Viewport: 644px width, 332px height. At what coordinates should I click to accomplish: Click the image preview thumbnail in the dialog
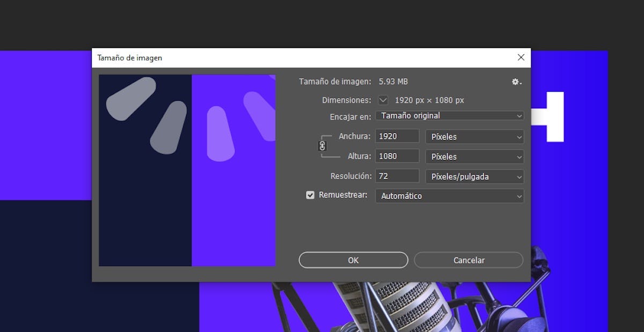(x=187, y=170)
